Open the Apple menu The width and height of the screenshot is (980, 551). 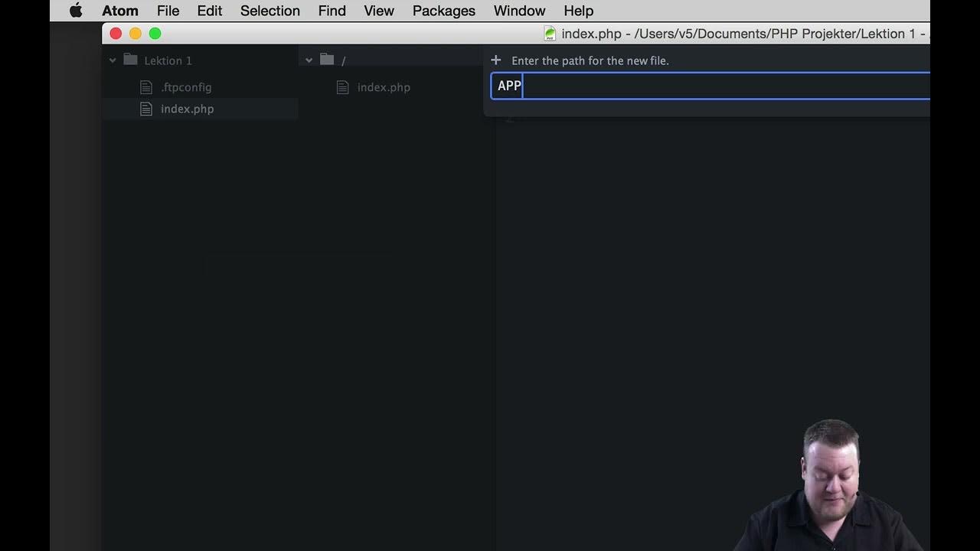76,11
